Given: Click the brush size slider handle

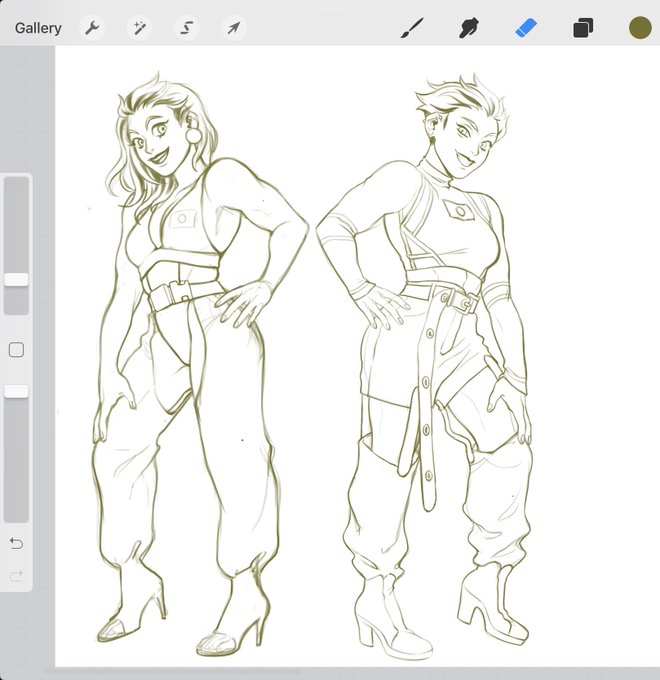Looking at the screenshot, I should coord(16,280).
